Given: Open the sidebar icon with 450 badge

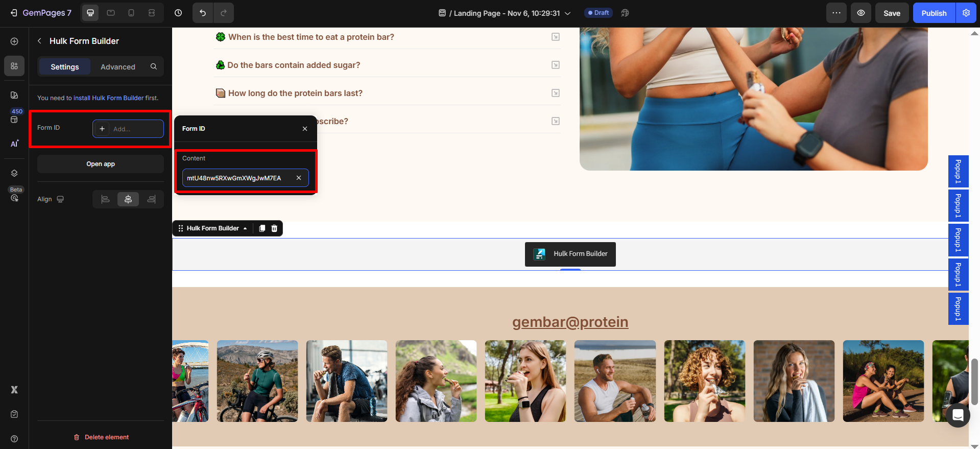Looking at the screenshot, I should [x=14, y=119].
